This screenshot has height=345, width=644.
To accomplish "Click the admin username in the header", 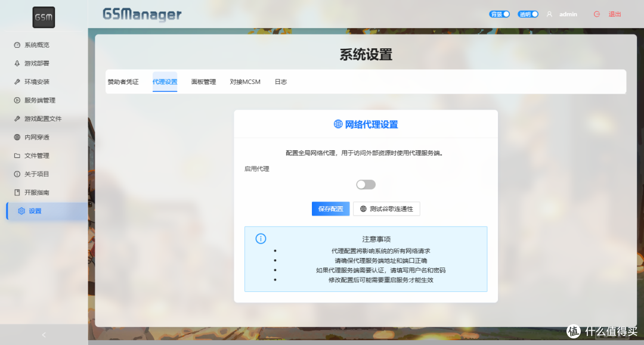I will 568,14.
